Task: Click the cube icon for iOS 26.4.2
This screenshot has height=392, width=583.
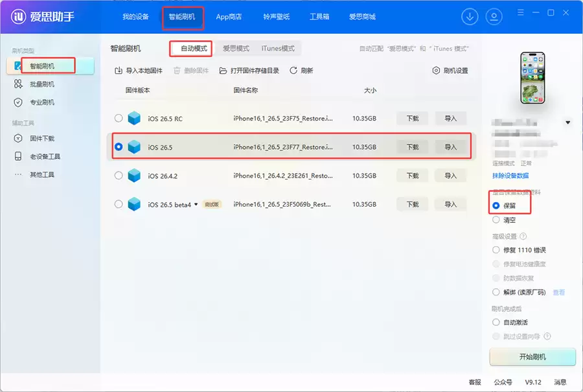Action: coord(134,176)
